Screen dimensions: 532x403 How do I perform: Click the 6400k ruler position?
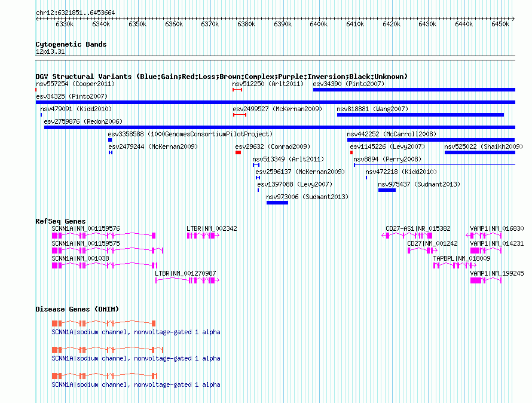pos(319,24)
